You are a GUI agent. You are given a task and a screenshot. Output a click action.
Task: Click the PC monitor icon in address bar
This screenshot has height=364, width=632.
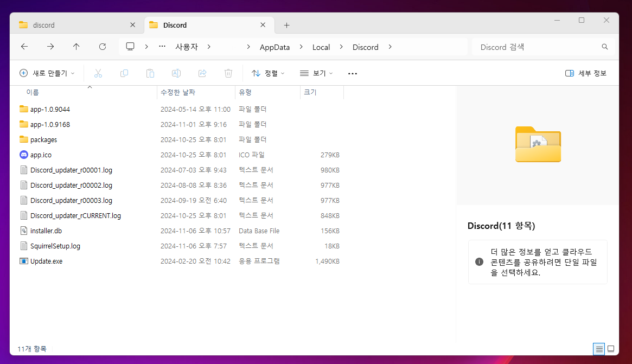(x=130, y=46)
